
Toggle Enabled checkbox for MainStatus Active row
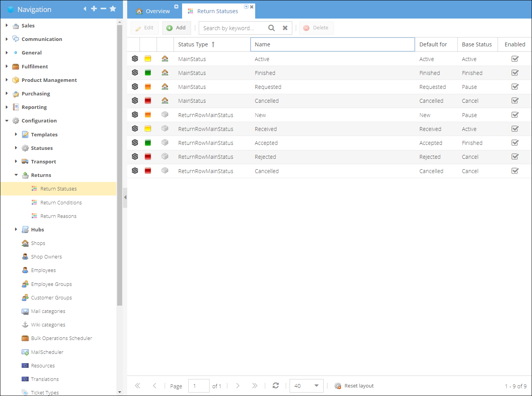[x=515, y=59]
